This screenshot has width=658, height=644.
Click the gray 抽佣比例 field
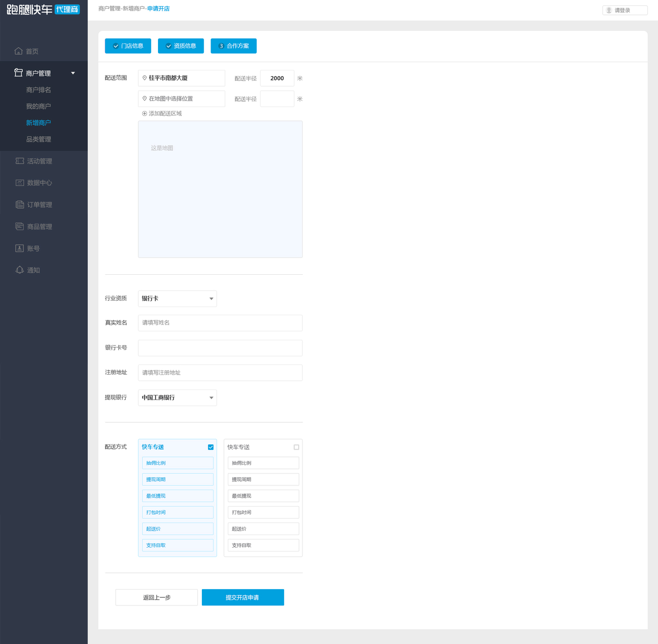(263, 463)
